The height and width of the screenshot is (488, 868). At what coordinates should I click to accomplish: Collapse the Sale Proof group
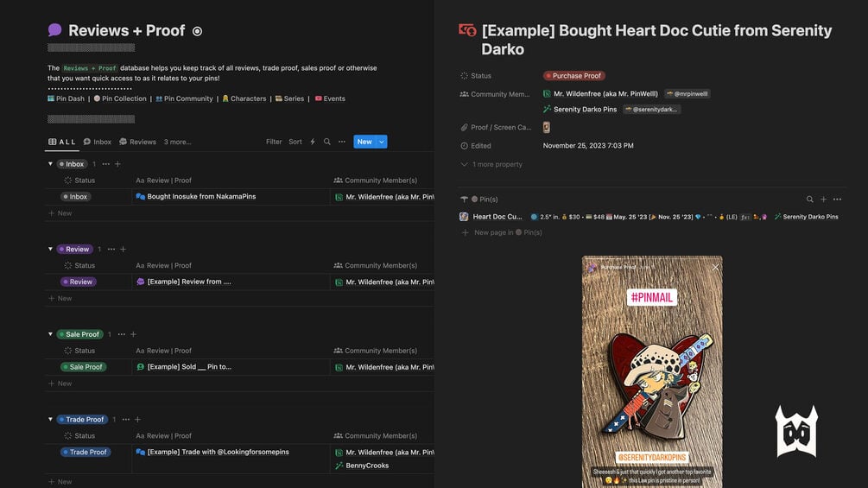point(50,334)
